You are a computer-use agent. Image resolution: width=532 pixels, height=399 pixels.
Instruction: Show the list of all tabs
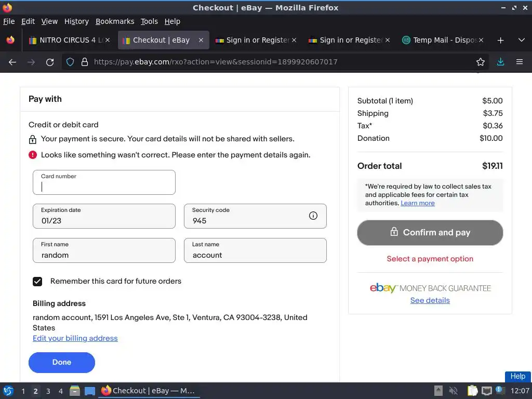click(x=522, y=40)
